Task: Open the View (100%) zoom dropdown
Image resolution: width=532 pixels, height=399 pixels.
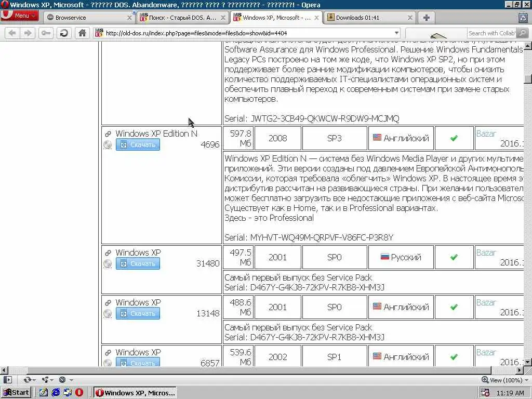Action: click(x=505, y=380)
